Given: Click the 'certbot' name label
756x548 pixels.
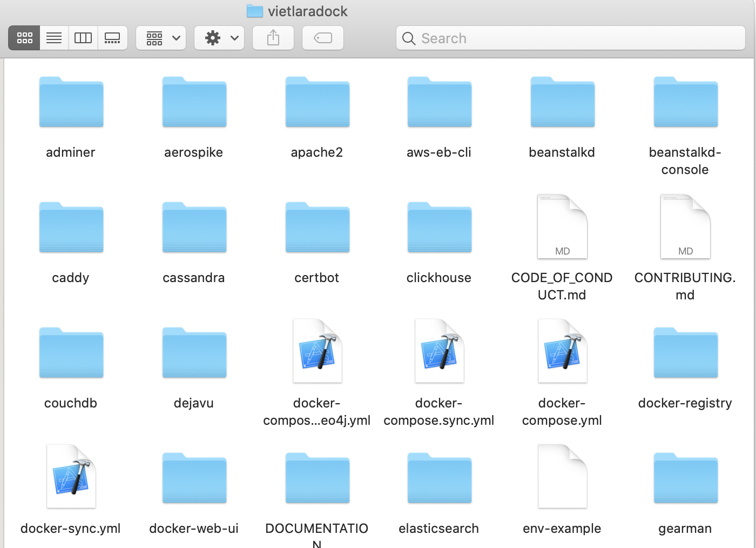Looking at the screenshot, I should tap(317, 278).
